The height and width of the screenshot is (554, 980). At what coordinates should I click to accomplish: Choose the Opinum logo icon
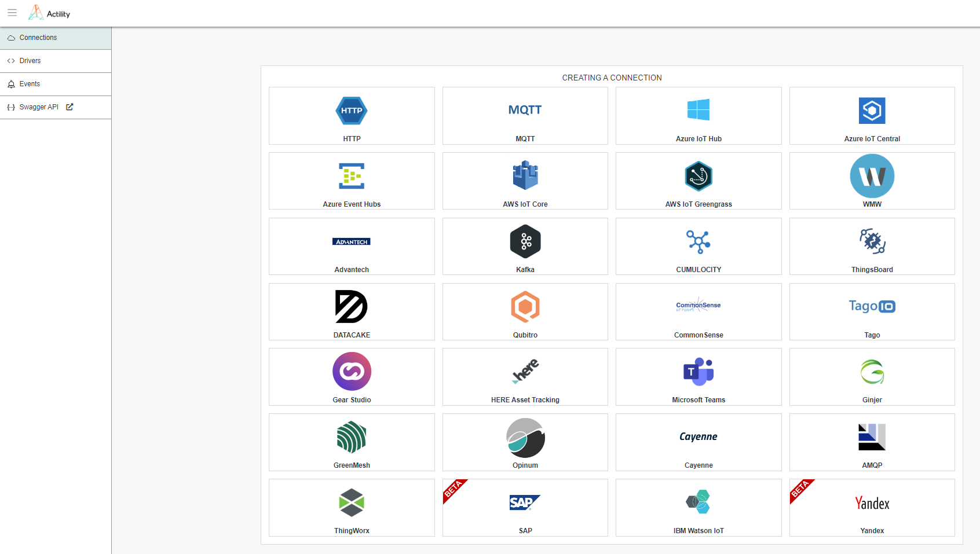point(525,438)
